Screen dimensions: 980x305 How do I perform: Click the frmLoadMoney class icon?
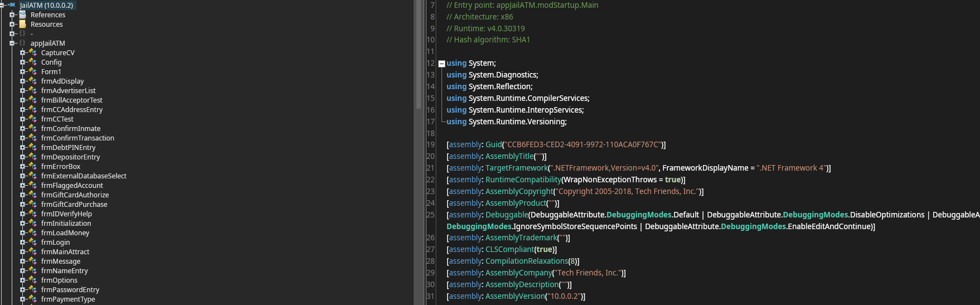tap(33, 233)
